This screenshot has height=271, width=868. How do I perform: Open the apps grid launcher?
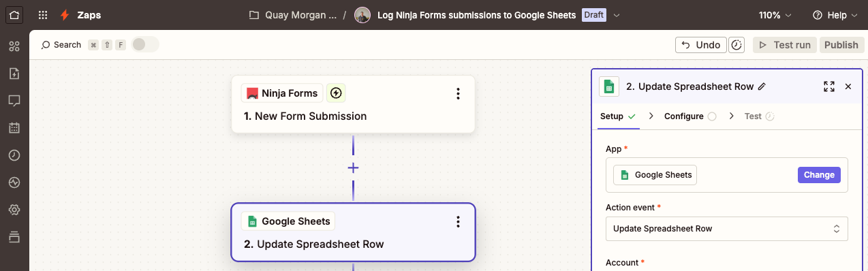(x=43, y=15)
